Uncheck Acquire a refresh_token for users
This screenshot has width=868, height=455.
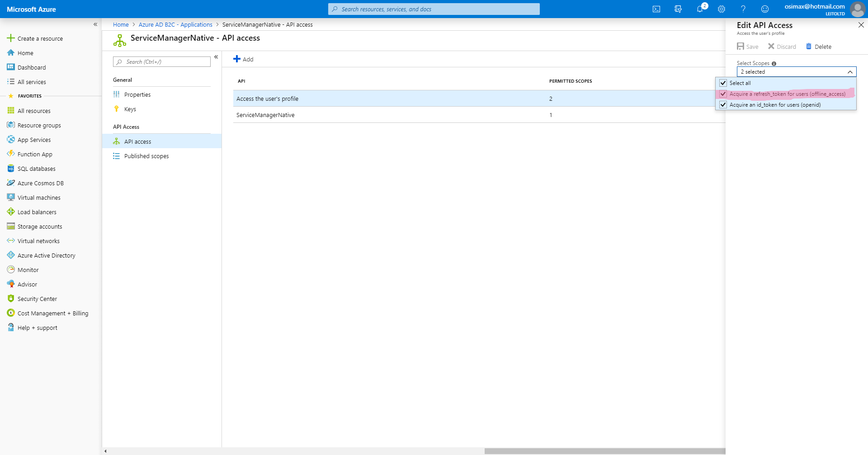723,94
